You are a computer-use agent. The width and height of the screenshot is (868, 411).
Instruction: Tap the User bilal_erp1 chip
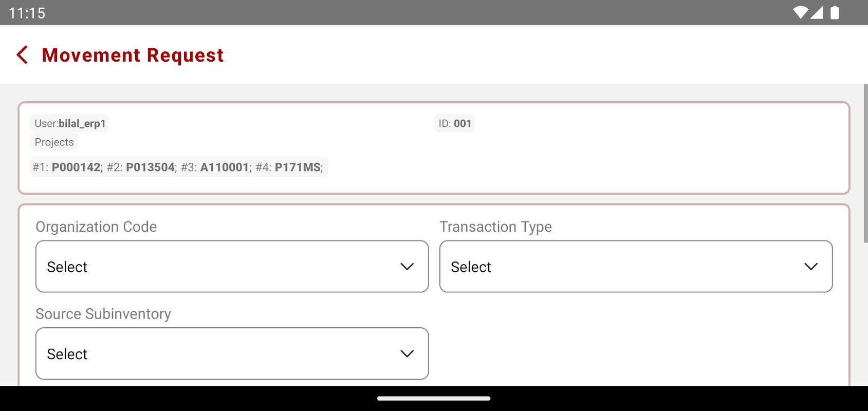[70, 124]
